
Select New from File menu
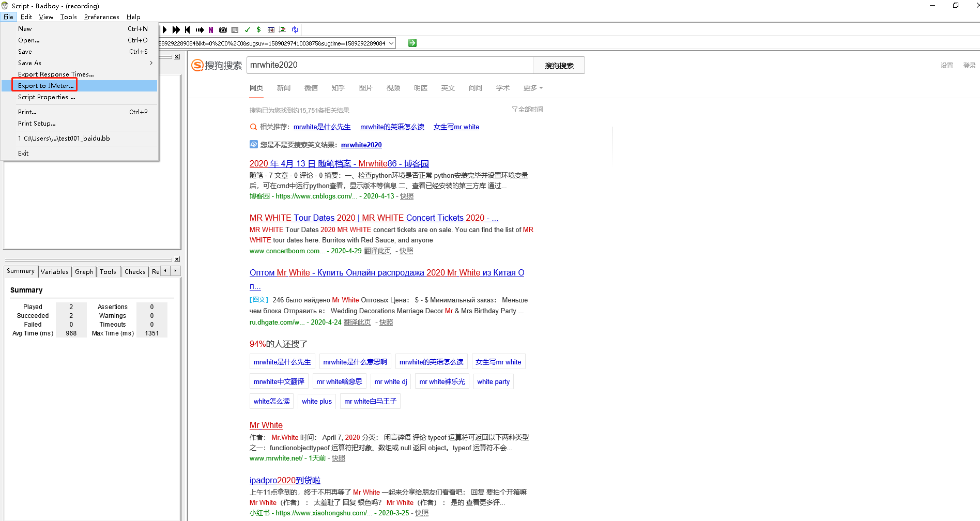80,29
